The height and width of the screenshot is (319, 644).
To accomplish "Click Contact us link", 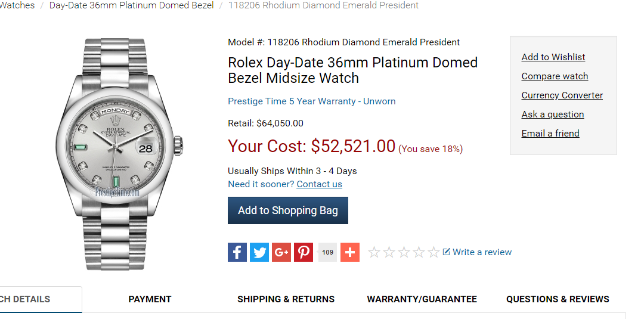I will coord(319,184).
